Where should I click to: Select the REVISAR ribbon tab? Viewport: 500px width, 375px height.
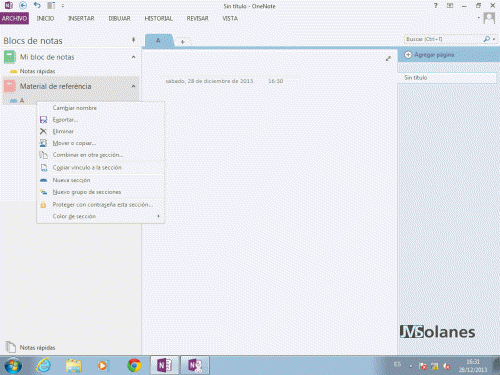tap(197, 18)
